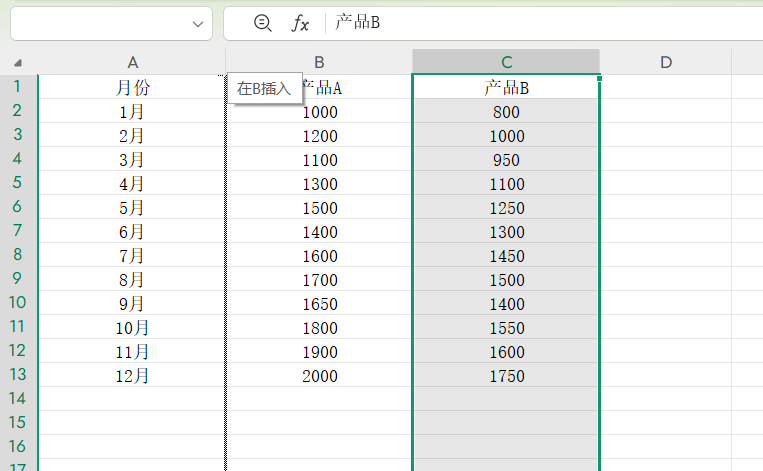Select column A header
Viewport: 763px width, 471px height.
coord(132,62)
